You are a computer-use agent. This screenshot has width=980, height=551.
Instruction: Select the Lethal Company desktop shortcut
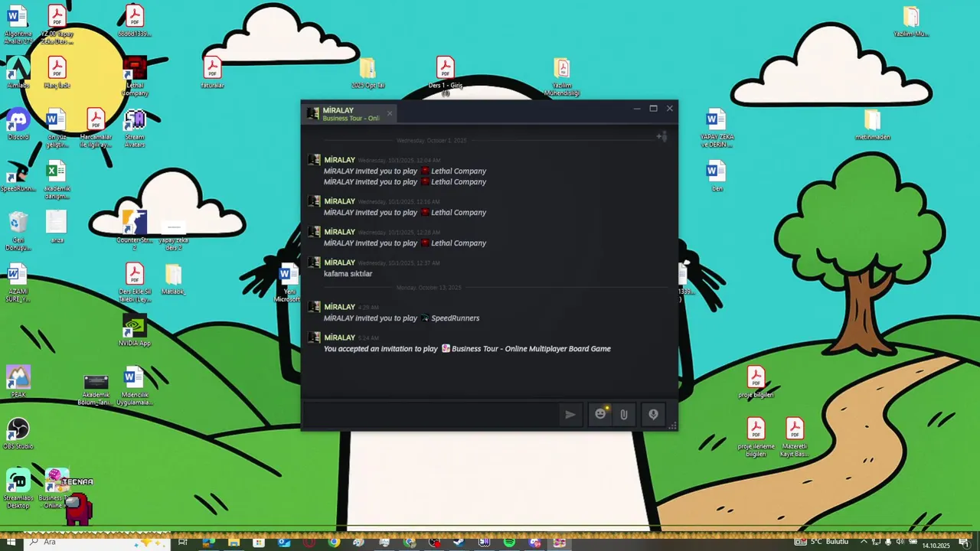135,77
